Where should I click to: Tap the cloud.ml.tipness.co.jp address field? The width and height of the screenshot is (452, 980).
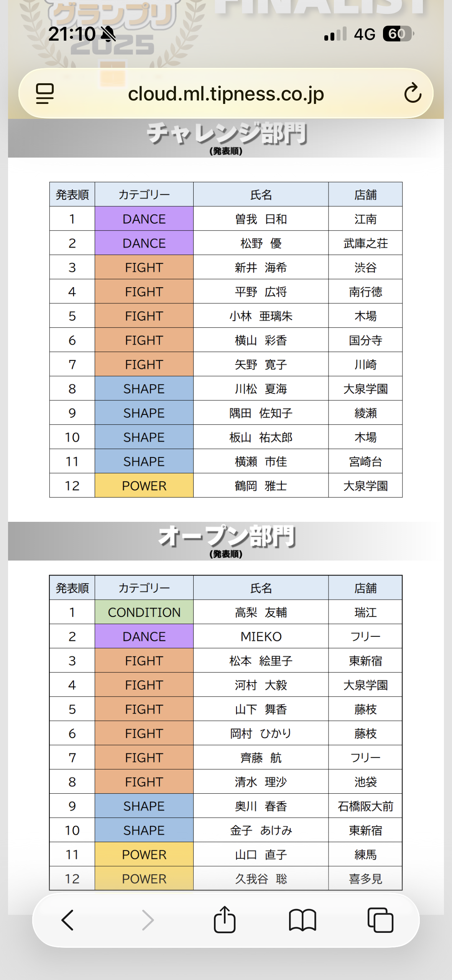click(226, 94)
